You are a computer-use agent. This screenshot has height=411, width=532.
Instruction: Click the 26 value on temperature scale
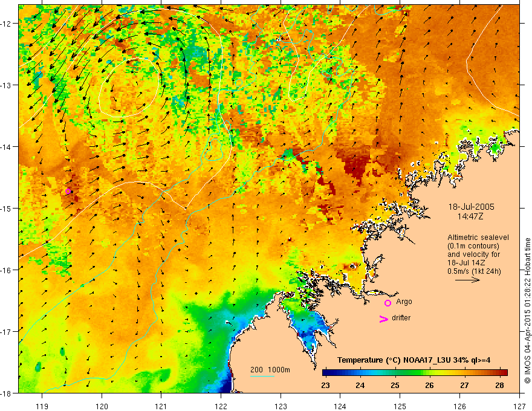[x=430, y=385]
